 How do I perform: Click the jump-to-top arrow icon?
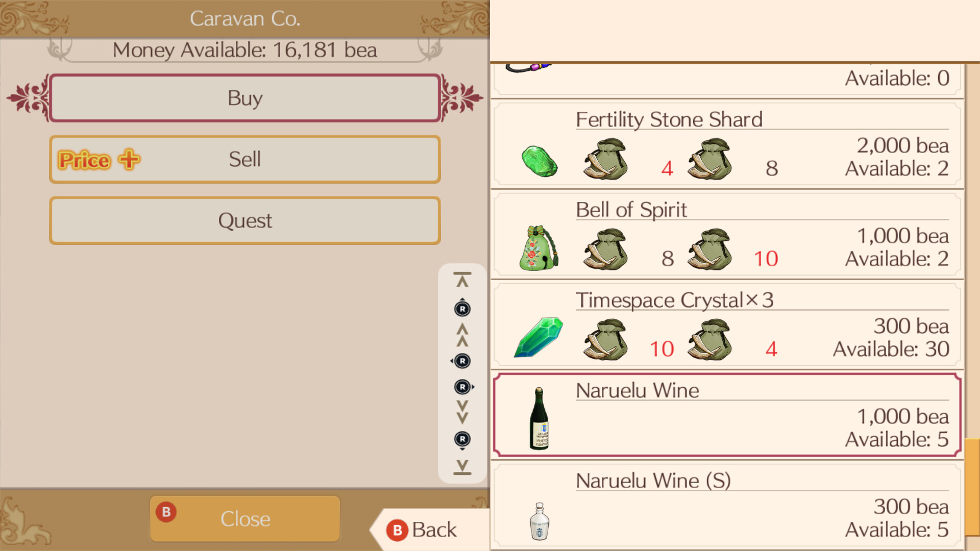click(x=462, y=280)
